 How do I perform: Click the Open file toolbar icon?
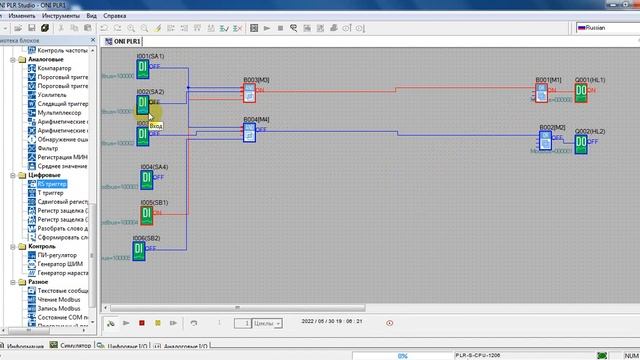pos(18,28)
